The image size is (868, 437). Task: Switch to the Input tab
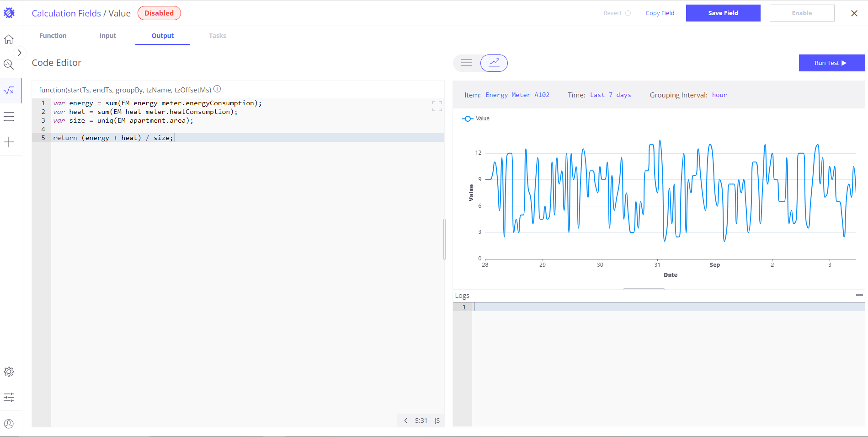[108, 36]
